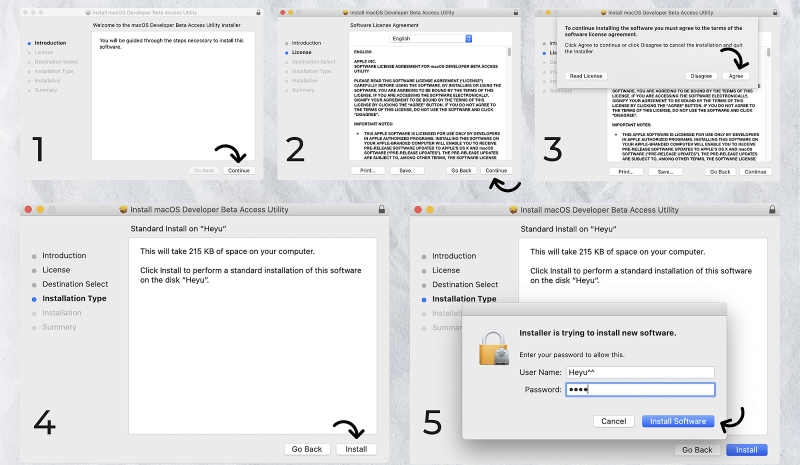Viewport: 800px width, 465px height.
Task: Click package icon in title of password-dialog window
Action: pyautogui.click(x=513, y=210)
